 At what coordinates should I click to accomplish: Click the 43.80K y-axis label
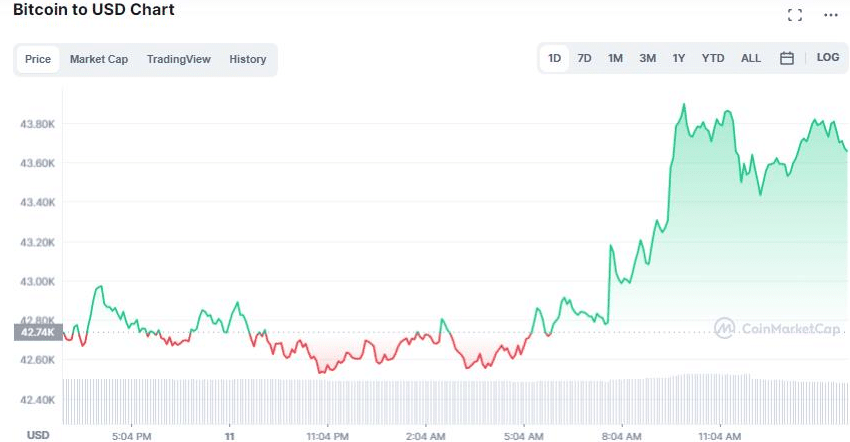pos(37,124)
